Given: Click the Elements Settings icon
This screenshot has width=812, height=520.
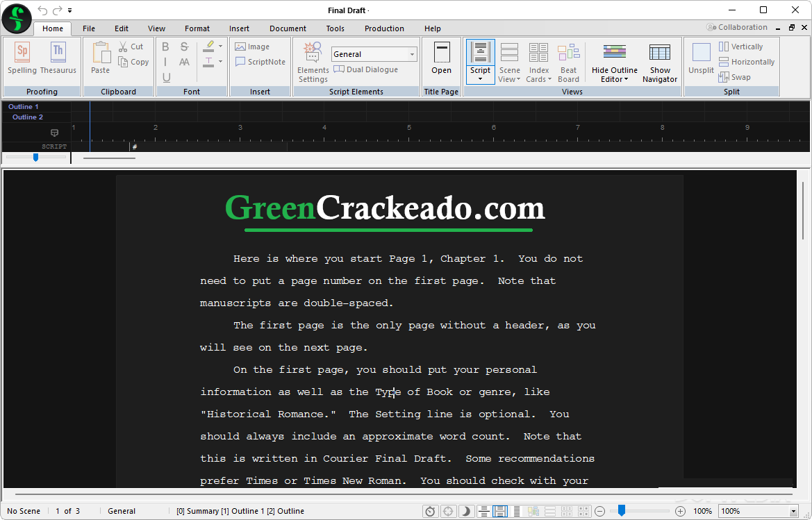Looking at the screenshot, I should click(312, 51).
